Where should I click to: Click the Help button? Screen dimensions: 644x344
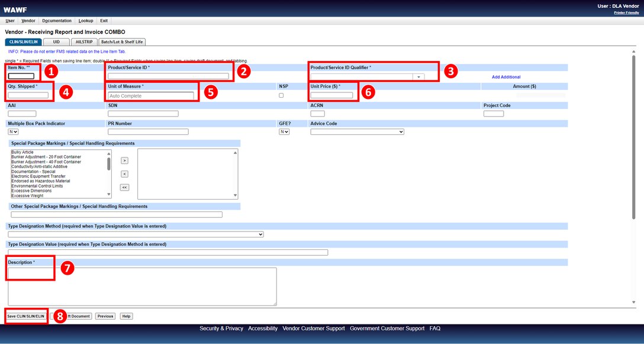[x=126, y=316]
